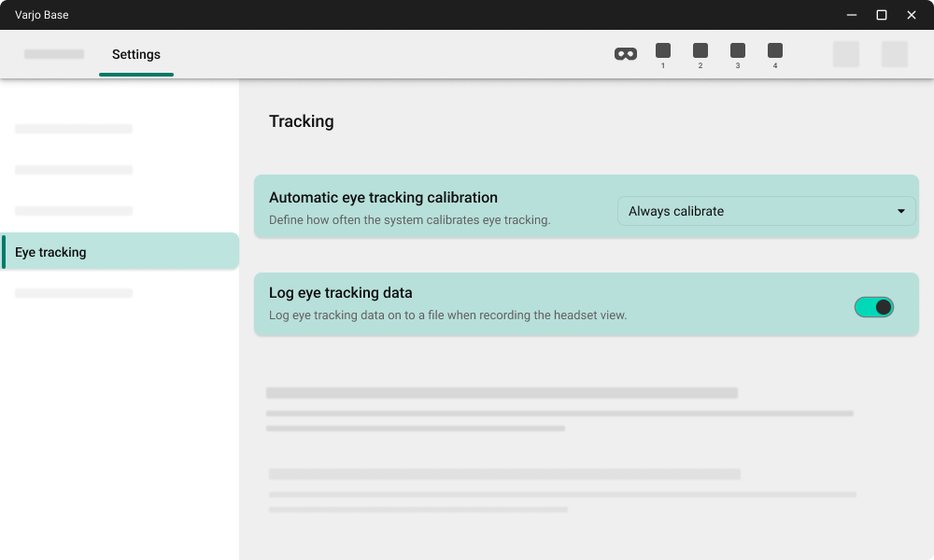The height and width of the screenshot is (560, 934).
Task: Select tracking device icon number 2
Action: click(700, 51)
